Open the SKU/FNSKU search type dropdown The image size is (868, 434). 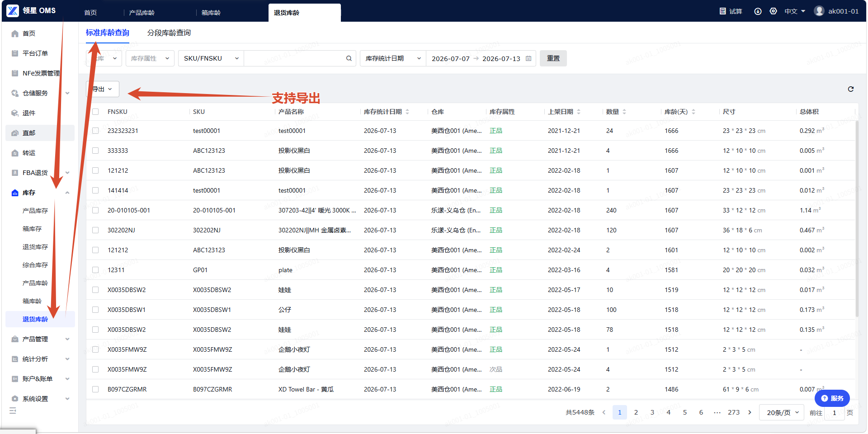tap(211, 58)
